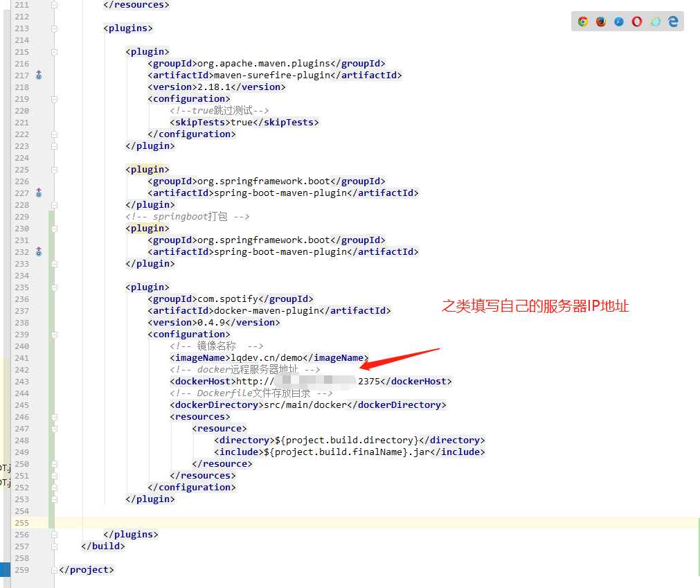Viewport: 700px width, 588px height.
Task: Collapse resources block at line 246
Action: pyautogui.click(x=54, y=417)
